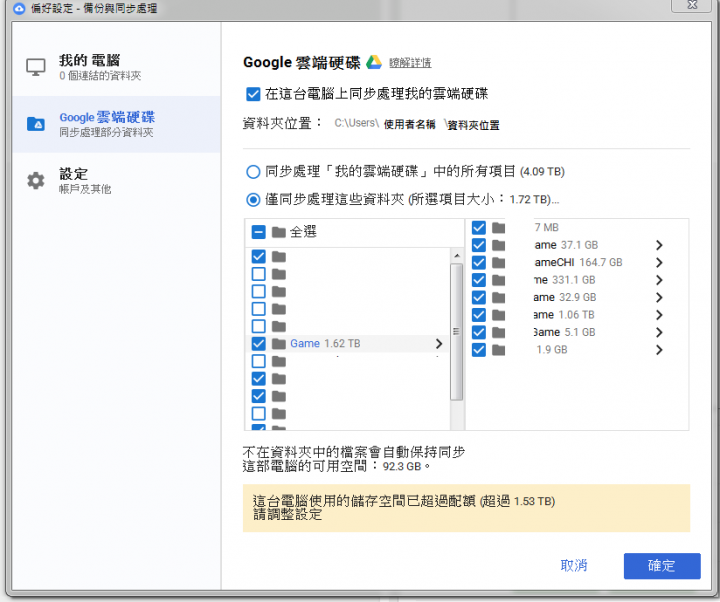Open the 設定 gear icon
This screenshot has width=720, height=602.
(x=36, y=180)
